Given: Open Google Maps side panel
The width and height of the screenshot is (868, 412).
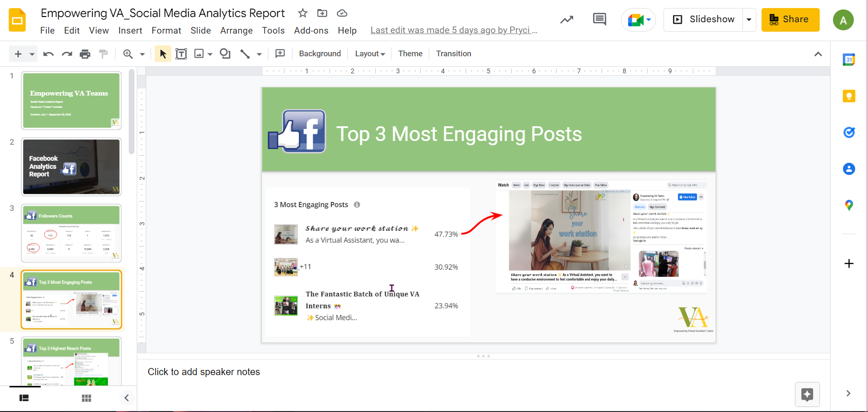Looking at the screenshot, I should click(x=849, y=205).
